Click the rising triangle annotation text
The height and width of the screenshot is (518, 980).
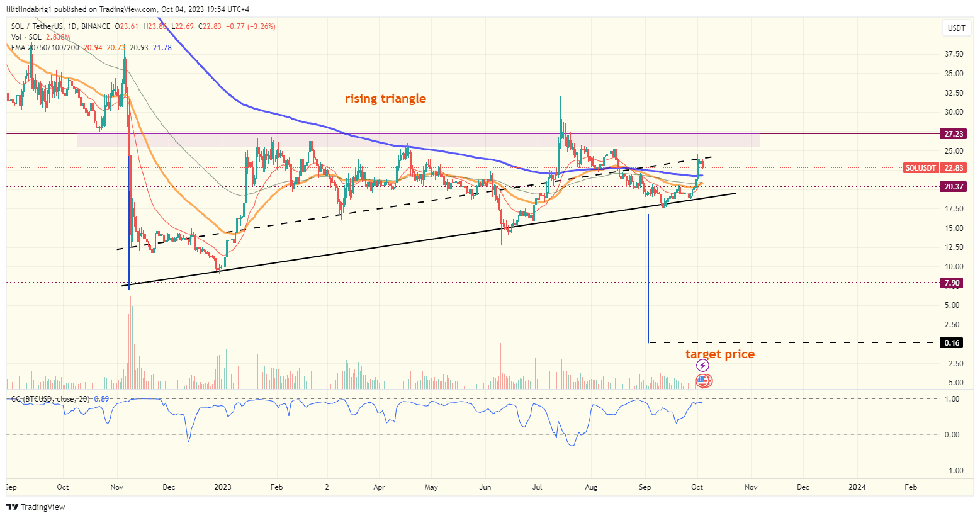(x=384, y=98)
